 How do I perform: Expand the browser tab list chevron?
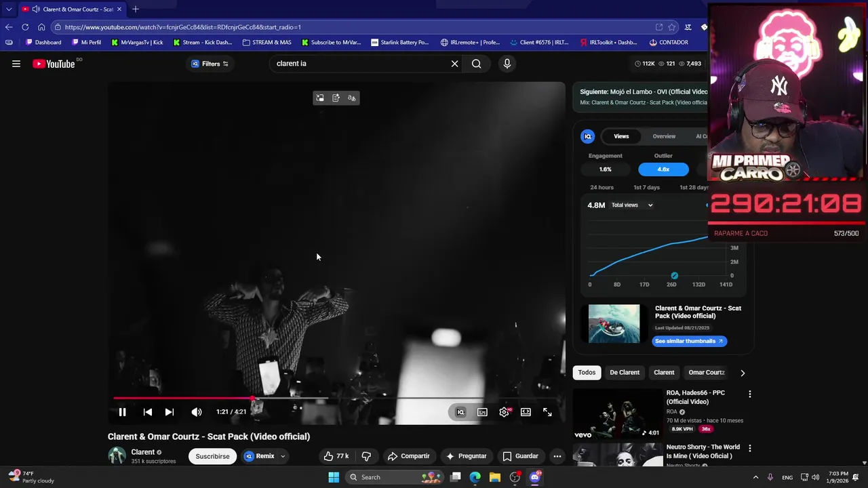[x=9, y=9]
